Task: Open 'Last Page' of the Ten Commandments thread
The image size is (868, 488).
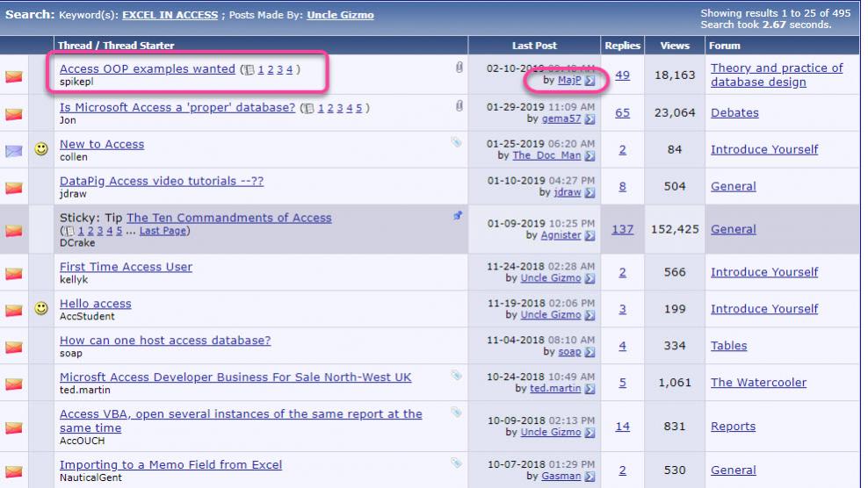Action: point(163,231)
